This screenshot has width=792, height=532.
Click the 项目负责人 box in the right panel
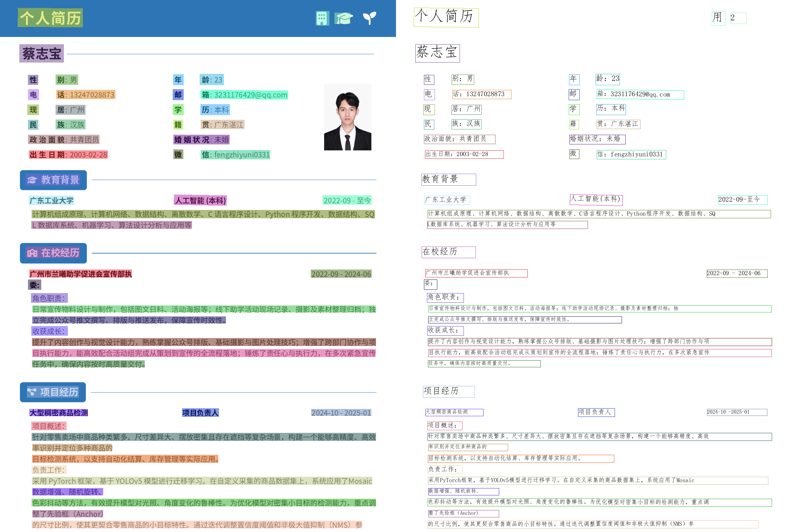[596, 412]
